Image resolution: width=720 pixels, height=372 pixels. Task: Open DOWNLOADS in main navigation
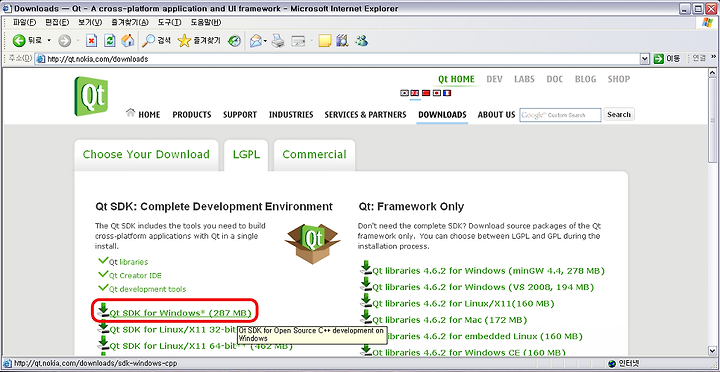[442, 115]
